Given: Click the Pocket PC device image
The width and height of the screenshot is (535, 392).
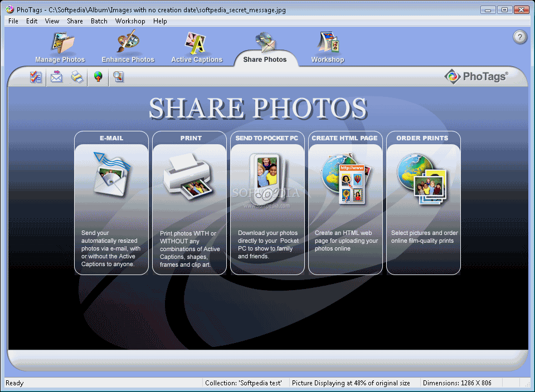Looking at the screenshot, I should click(x=267, y=179).
